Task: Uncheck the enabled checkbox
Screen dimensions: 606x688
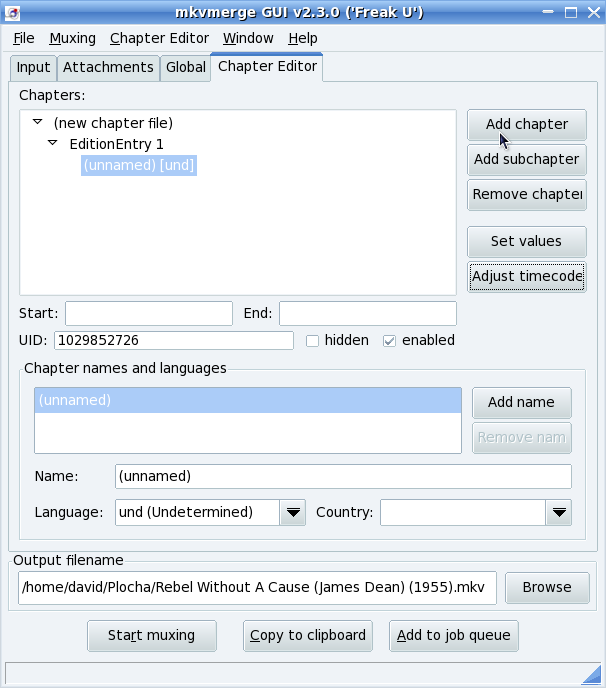Action: 389,341
